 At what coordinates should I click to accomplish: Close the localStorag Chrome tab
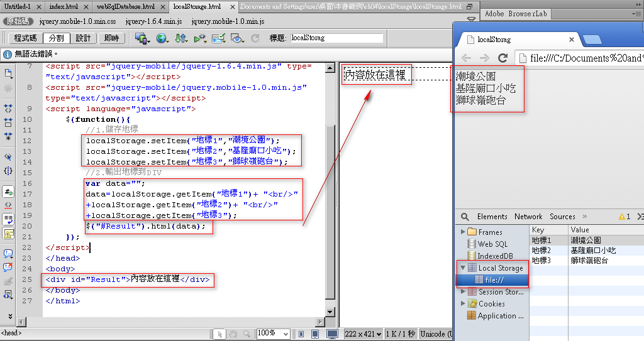571,40
